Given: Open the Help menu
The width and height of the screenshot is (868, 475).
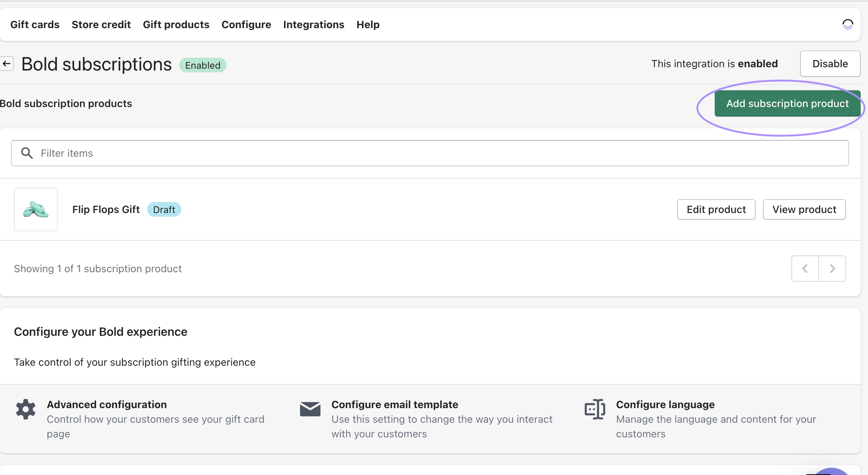Looking at the screenshot, I should pyautogui.click(x=368, y=24).
